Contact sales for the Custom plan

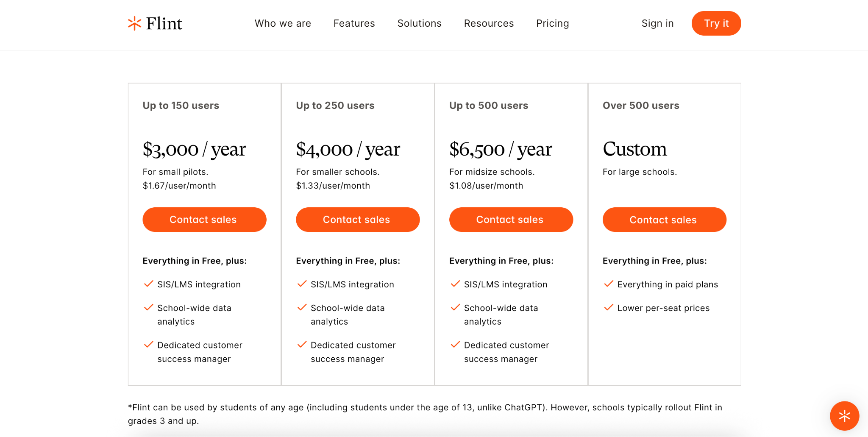coord(664,220)
